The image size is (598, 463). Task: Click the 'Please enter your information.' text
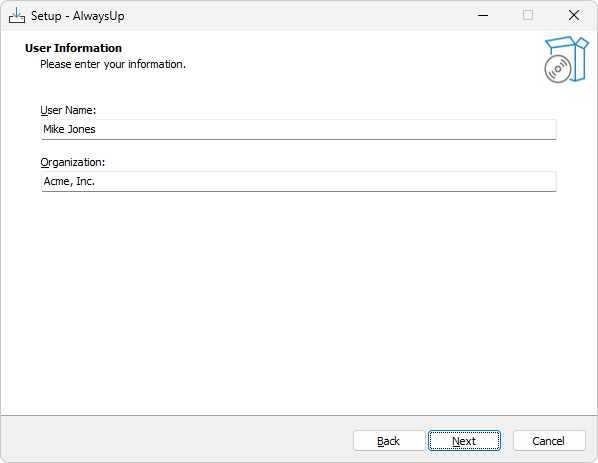coord(113,64)
